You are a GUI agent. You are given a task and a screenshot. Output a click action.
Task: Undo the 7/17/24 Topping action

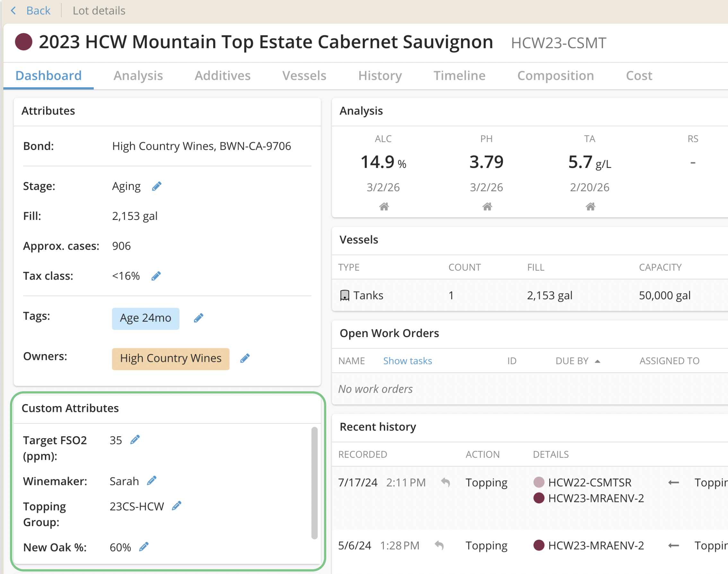click(446, 482)
